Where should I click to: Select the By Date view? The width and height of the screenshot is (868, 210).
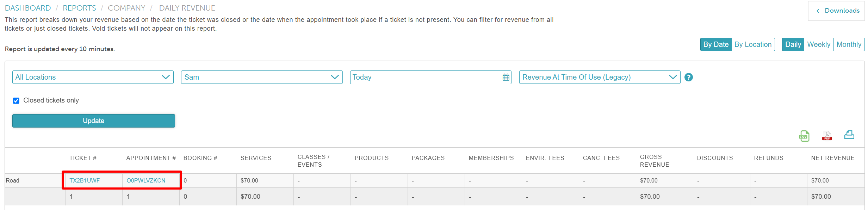tap(716, 44)
